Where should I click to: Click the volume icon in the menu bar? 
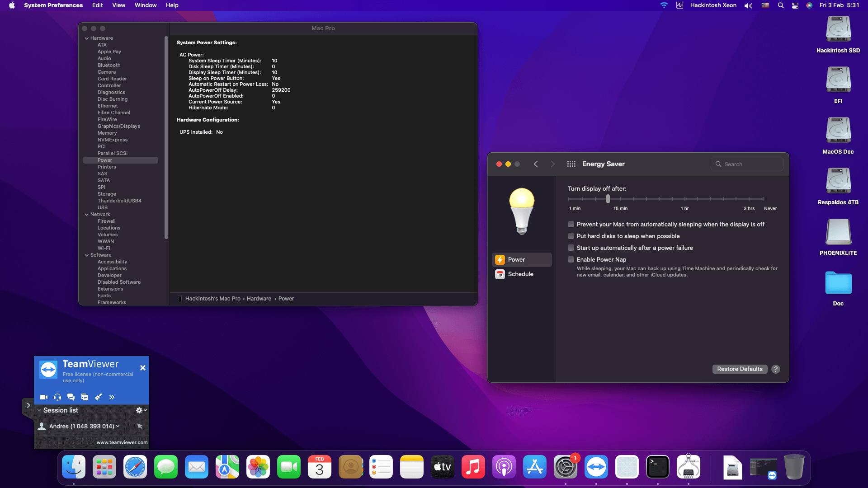(749, 5)
